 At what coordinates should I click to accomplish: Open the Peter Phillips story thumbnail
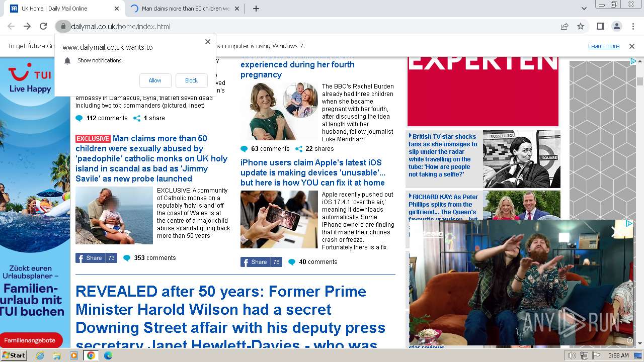[522, 205]
